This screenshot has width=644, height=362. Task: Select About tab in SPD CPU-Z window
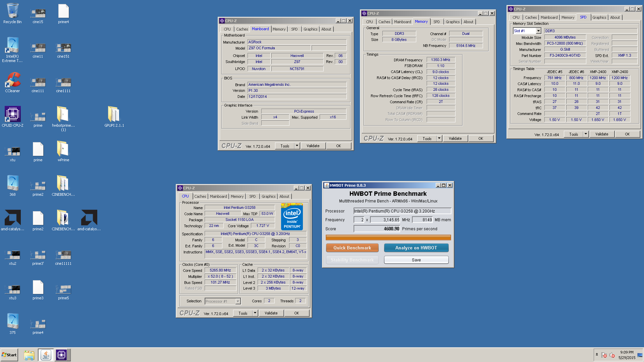tap(615, 17)
